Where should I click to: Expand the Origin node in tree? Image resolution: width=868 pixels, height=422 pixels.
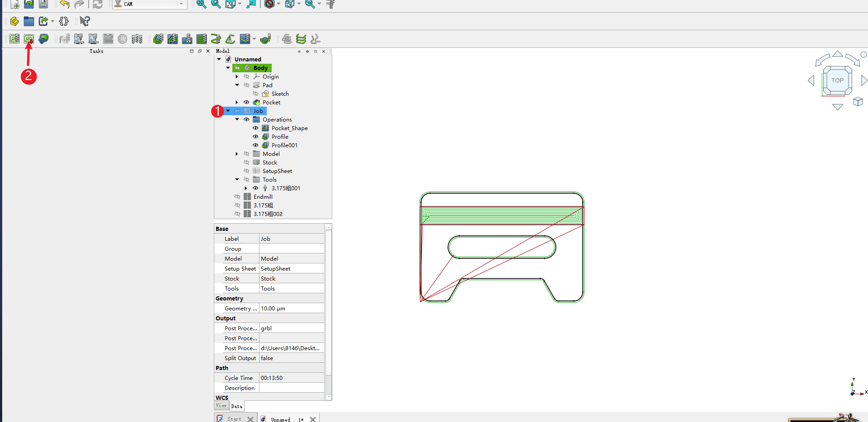click(x=237, y=77)
